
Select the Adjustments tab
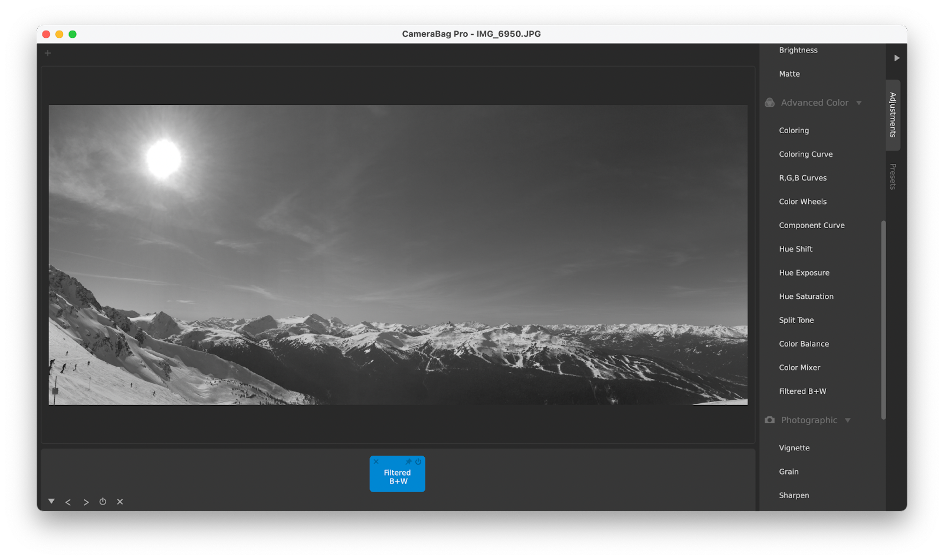click(x=893, y=116)
